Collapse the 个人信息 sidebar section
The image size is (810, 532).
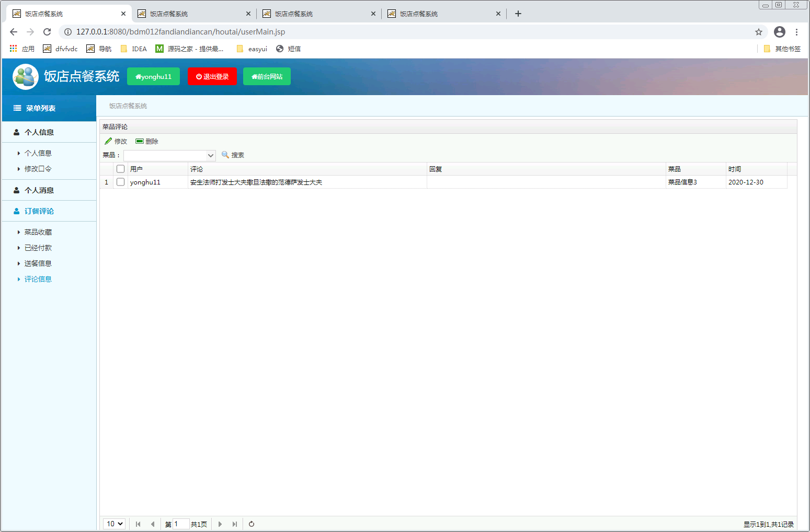coord(49,132)
